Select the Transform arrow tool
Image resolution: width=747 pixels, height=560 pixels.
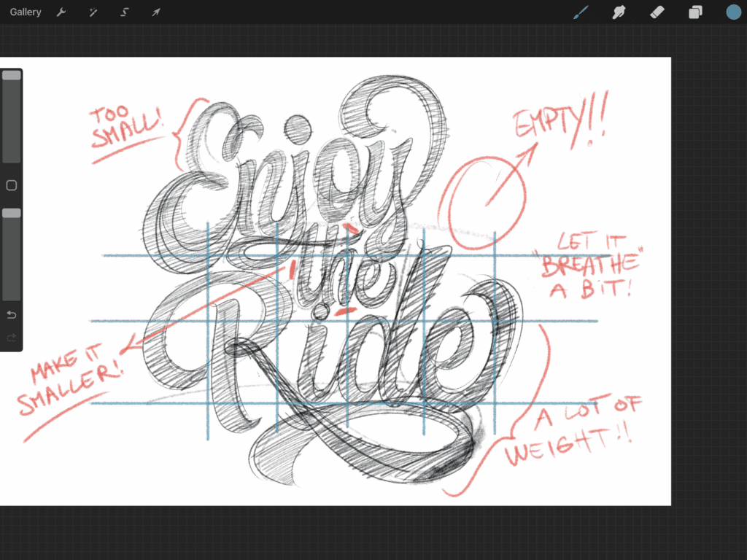tap(155, 12)
